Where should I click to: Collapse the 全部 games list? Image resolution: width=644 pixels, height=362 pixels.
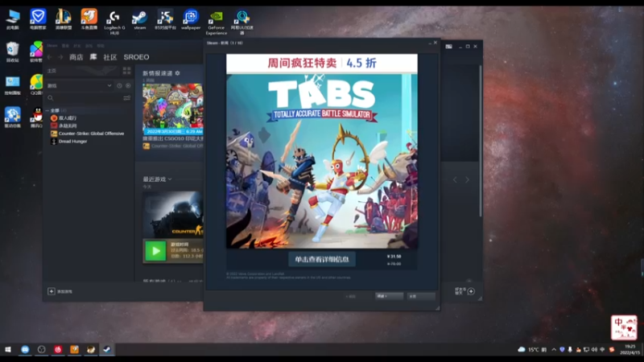click(47, 110)
